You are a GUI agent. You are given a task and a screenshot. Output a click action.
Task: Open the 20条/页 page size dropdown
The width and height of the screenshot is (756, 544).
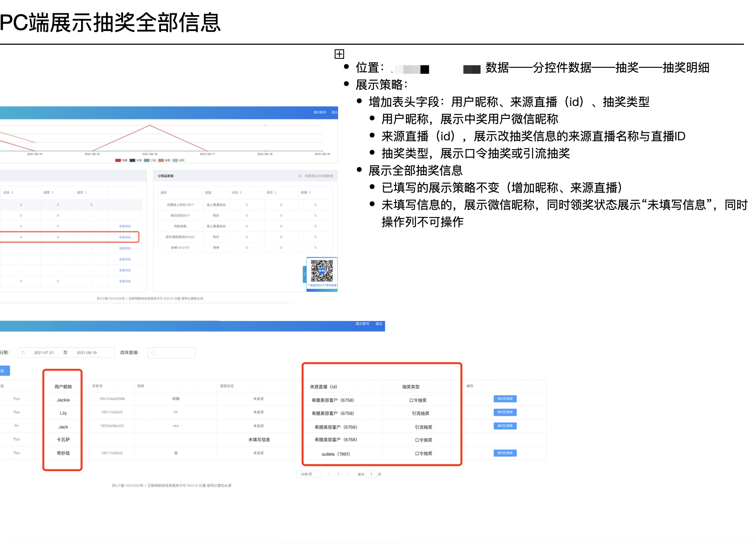308,474
